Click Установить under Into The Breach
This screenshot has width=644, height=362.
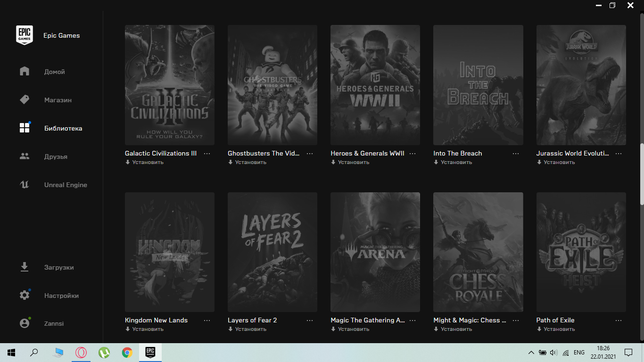click(x=453, y=162)
